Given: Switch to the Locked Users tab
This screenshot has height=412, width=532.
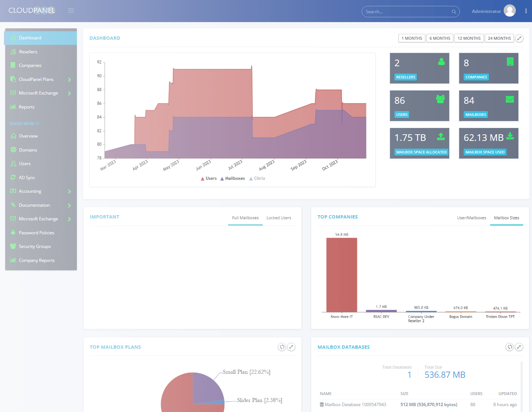Looking at the screenshot, I should pos(279,218).
